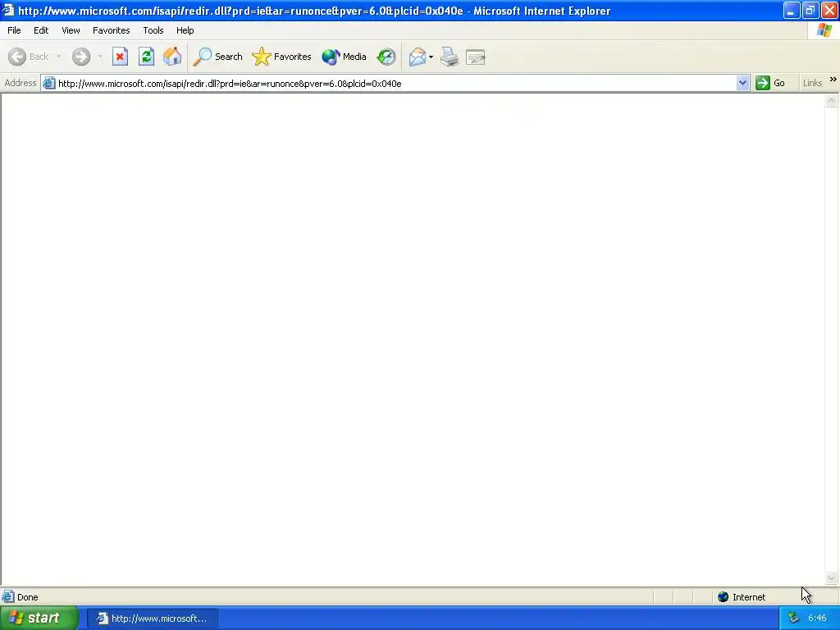Show browsing History
The image size is (840, 630).
[x=386, y=57]
